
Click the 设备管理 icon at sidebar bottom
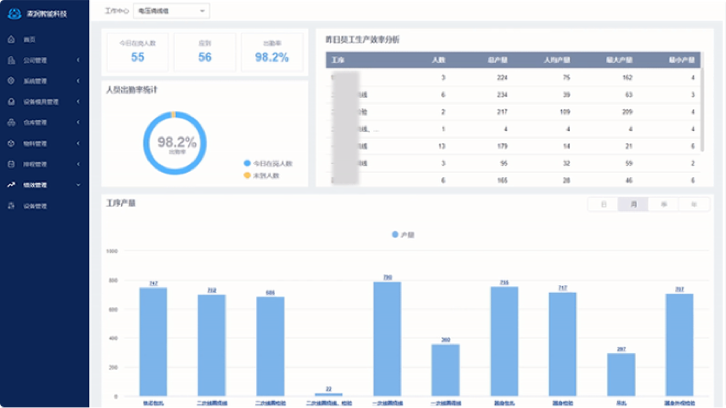click(x=11, y=206)
